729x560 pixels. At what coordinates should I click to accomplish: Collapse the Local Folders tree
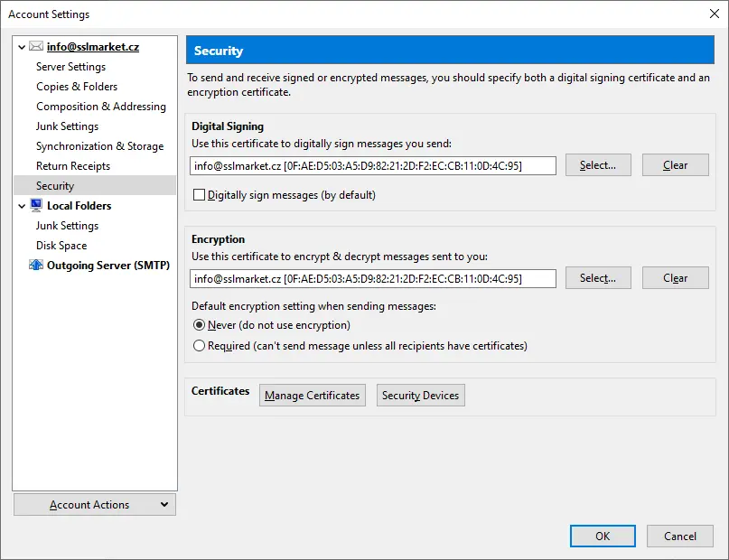[x=22, y=206]
